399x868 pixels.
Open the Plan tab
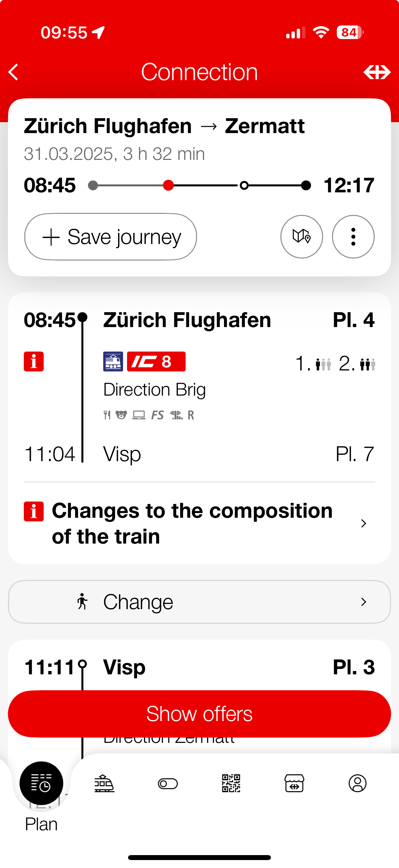(41, 783)
